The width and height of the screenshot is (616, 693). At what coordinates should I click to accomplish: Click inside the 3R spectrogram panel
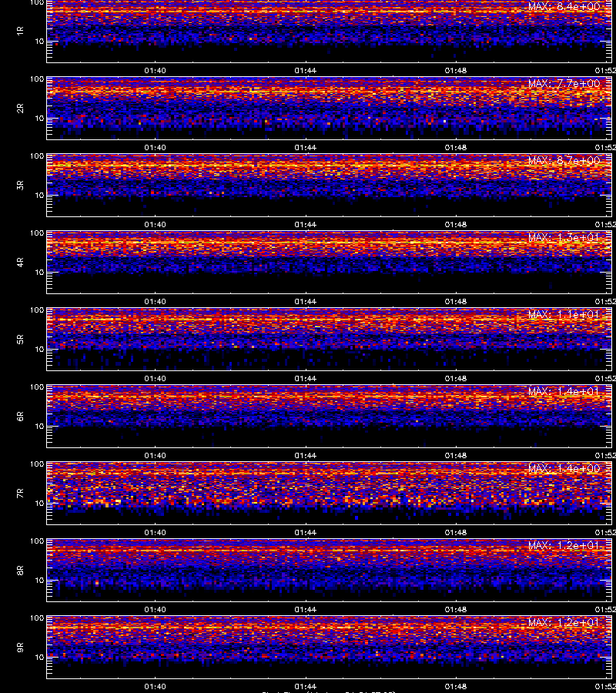330,185
